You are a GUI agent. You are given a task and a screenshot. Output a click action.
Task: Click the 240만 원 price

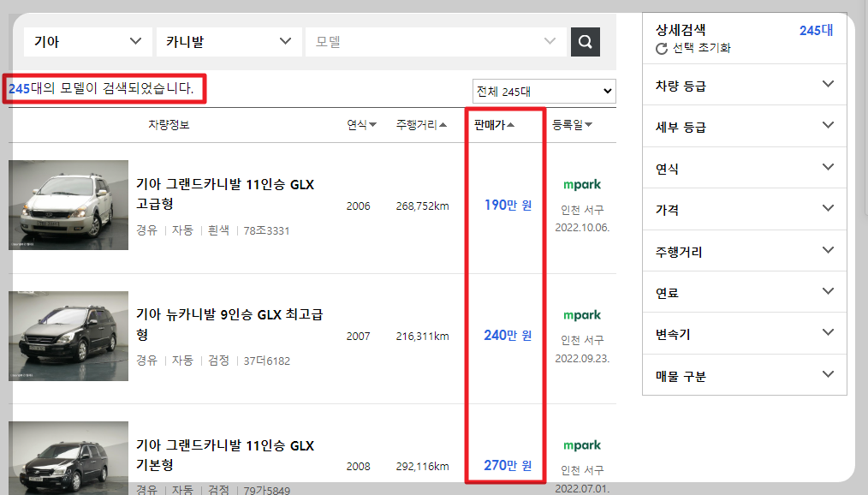508,336
